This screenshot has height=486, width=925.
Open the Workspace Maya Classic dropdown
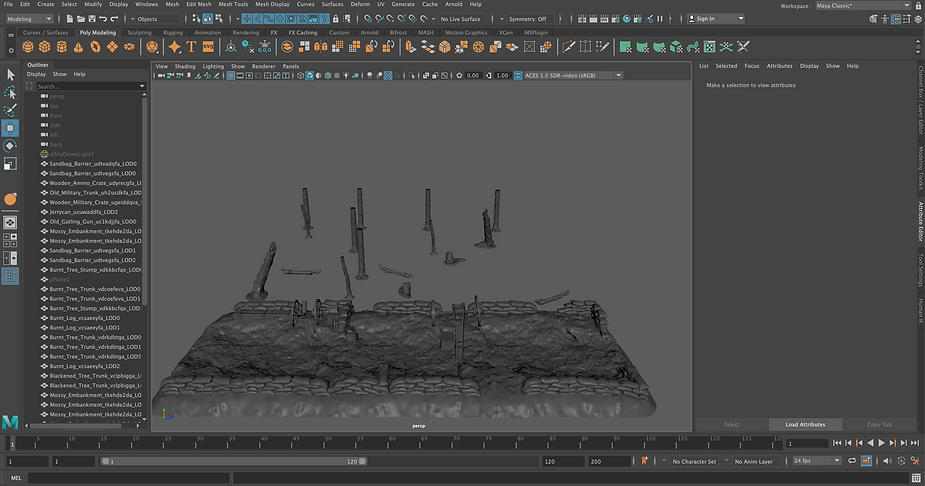863,5
